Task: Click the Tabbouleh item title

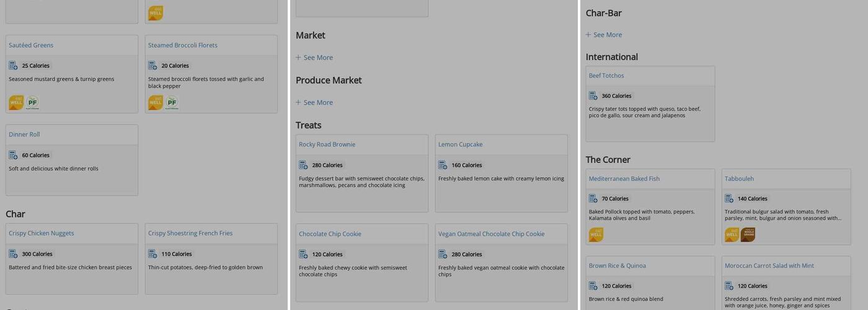Action: point(739,179)
